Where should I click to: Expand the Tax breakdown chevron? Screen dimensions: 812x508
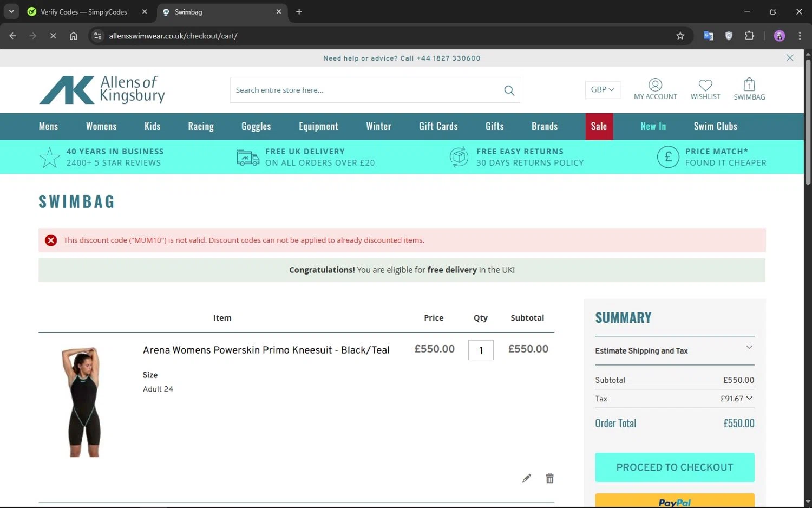749,398
